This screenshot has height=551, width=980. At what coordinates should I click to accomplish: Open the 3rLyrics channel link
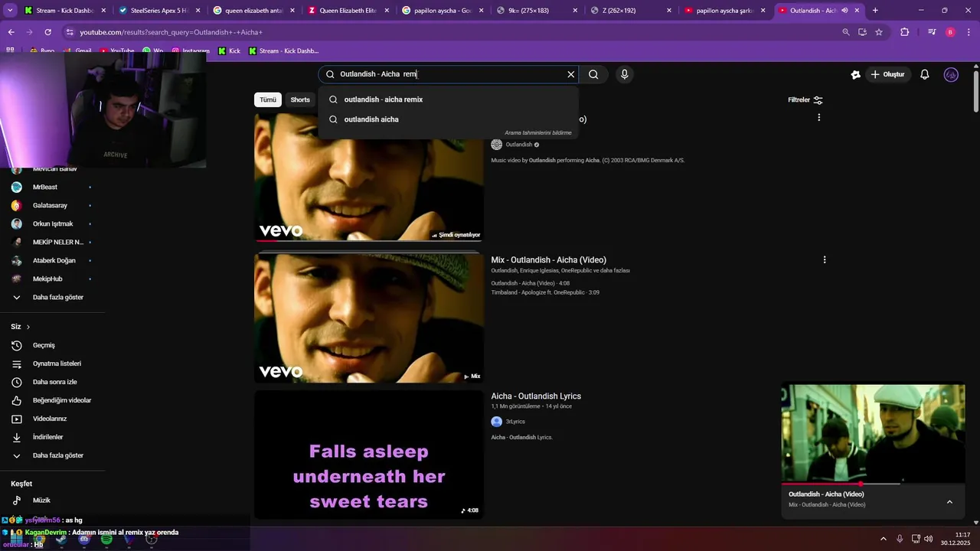515,422
